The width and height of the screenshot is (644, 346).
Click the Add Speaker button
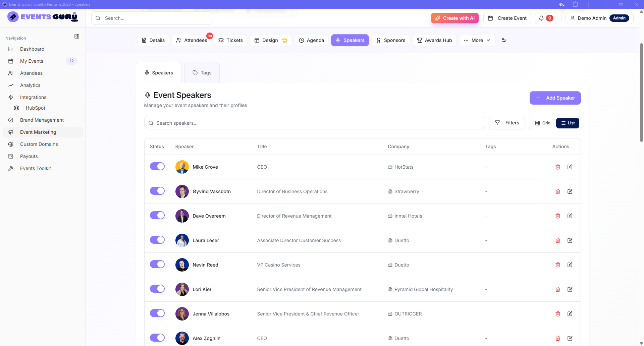point(555,98)
